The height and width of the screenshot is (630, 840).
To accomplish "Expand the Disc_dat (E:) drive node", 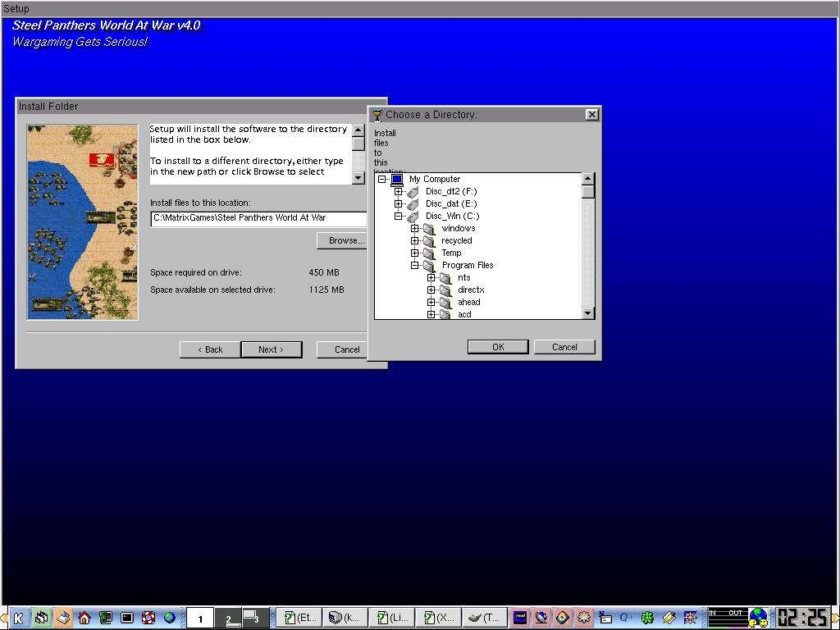I will point(398,203).
